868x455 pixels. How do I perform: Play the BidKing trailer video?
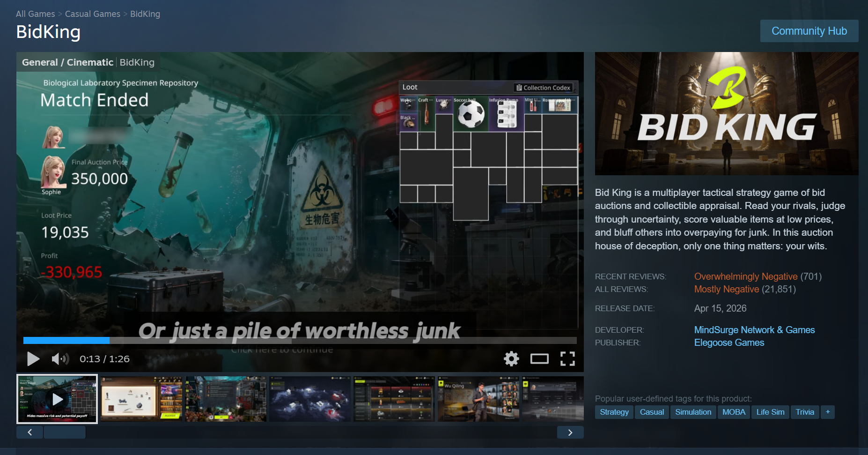[x=33, y=359]
